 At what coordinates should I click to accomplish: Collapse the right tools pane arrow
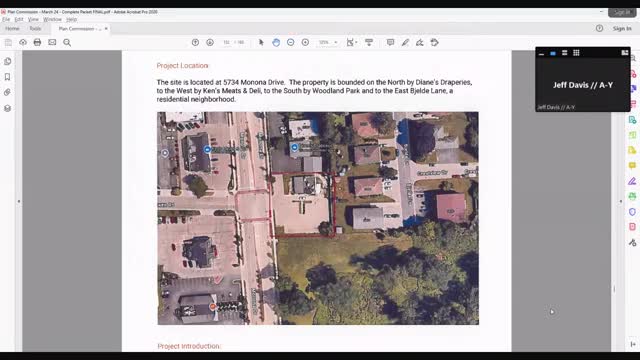[621, 201]
